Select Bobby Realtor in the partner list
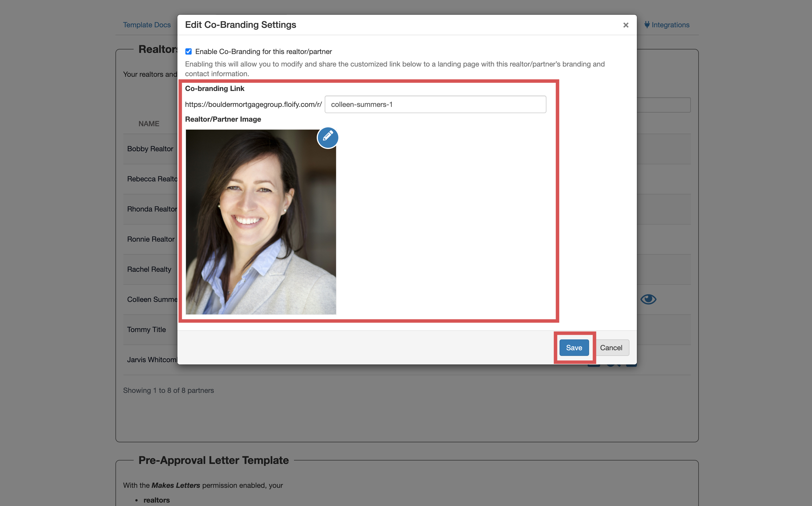This screenshot has height=506, width=812. (x=150, y=149)
